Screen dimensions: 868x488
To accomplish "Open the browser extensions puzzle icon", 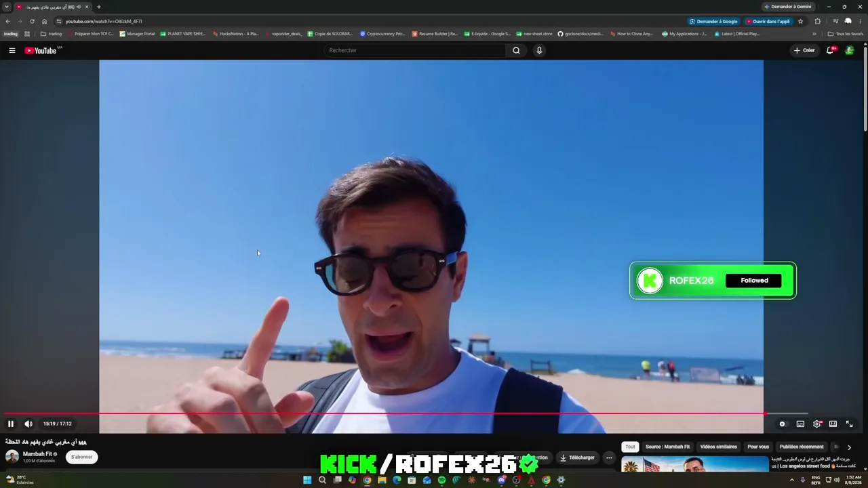I will point(817,21).
